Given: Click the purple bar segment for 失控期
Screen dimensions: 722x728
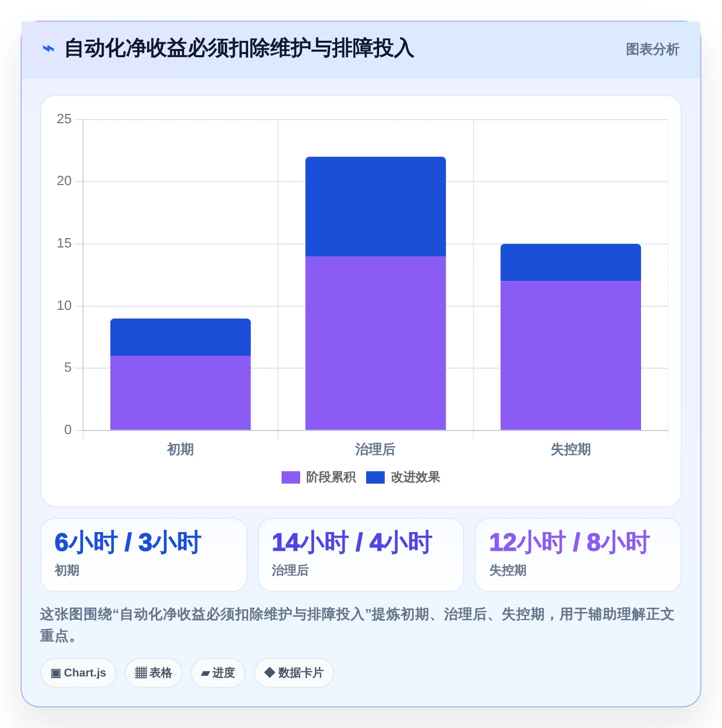Looking at the screenshot, I should (570, 355).
